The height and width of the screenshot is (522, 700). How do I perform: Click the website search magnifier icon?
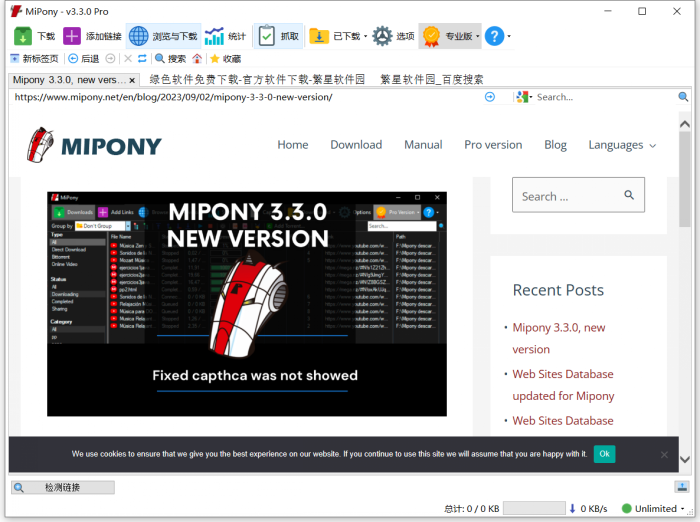(629, 195)
